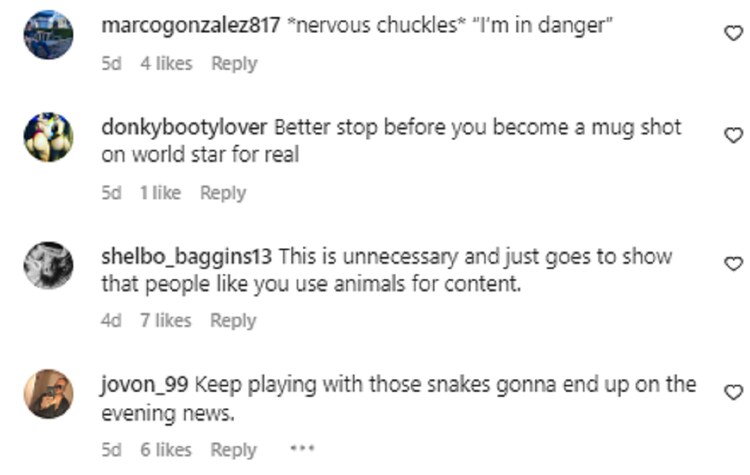Visit the shelbo_baggins13 username link
Image resolution: width=750 pixels, height=475 pixels.
tap(187, 256)
